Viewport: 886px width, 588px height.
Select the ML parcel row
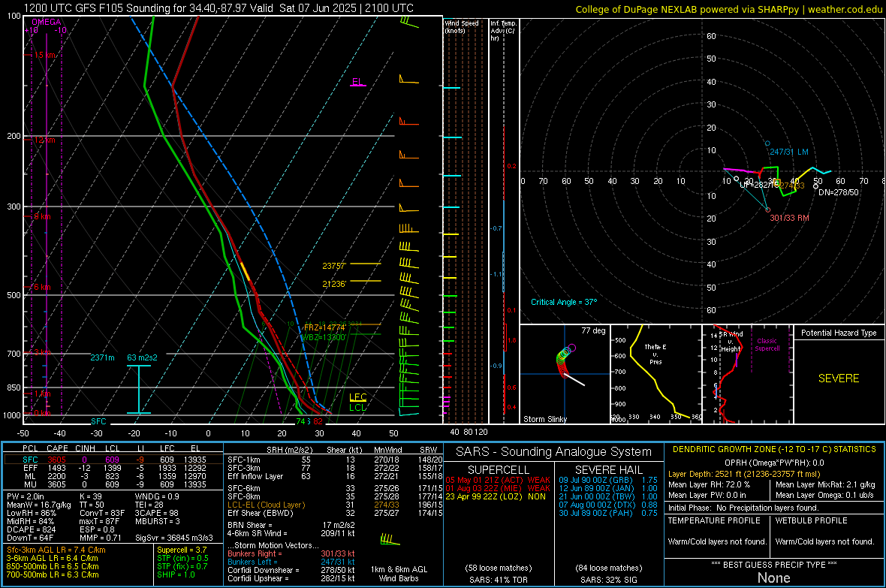(x=113, y=476)
